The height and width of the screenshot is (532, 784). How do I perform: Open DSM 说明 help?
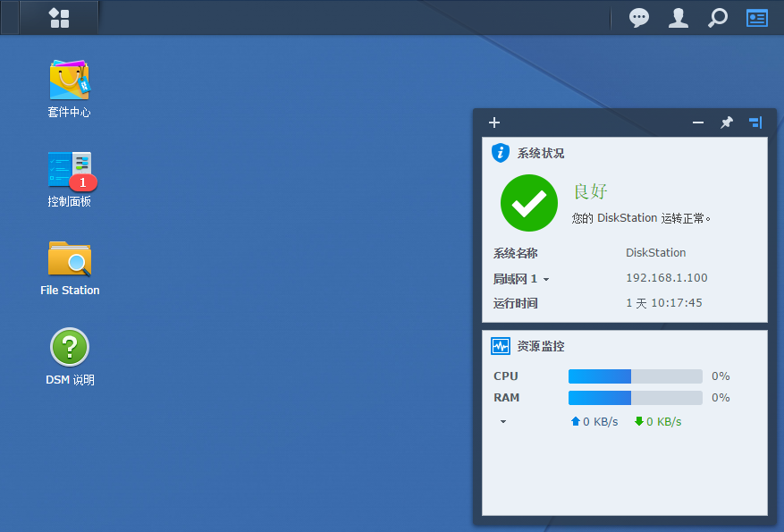click(69, 347)
